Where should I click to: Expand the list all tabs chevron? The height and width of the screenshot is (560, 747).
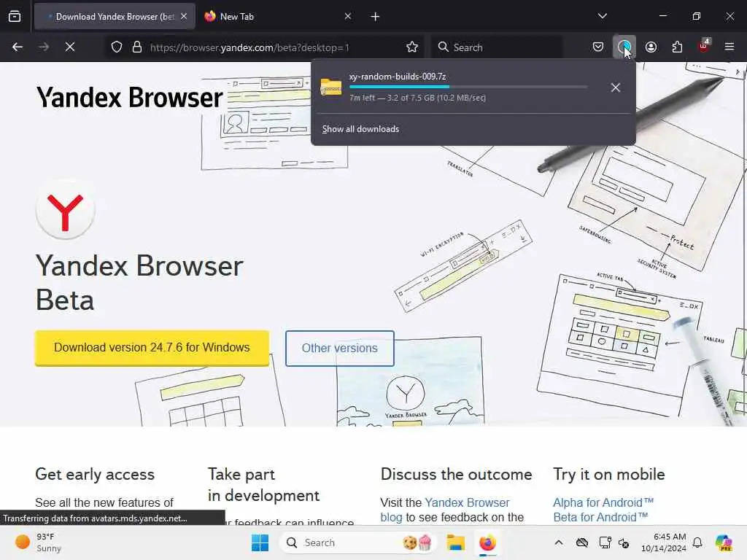coord(603,16)
